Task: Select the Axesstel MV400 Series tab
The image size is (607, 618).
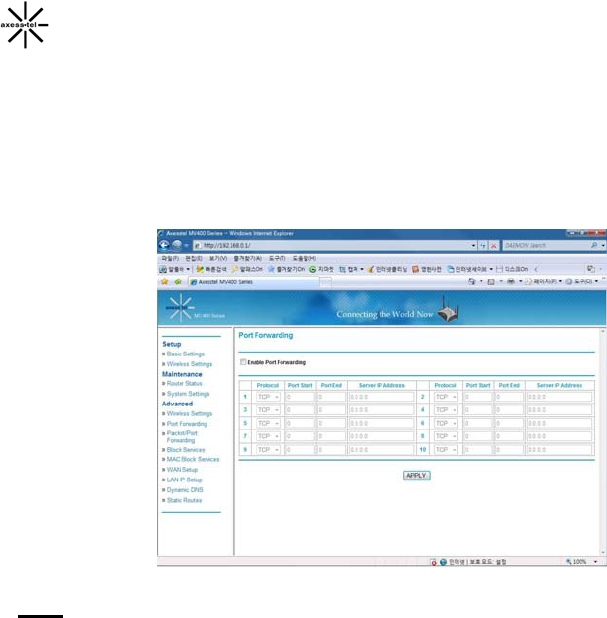Action: coord(254,282)
